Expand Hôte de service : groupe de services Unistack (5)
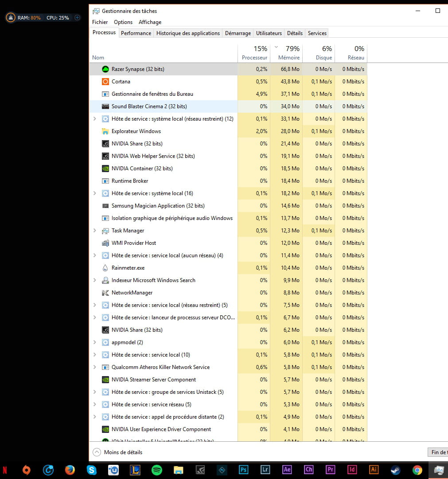This screenshot has width=448, height=479. 94,392
